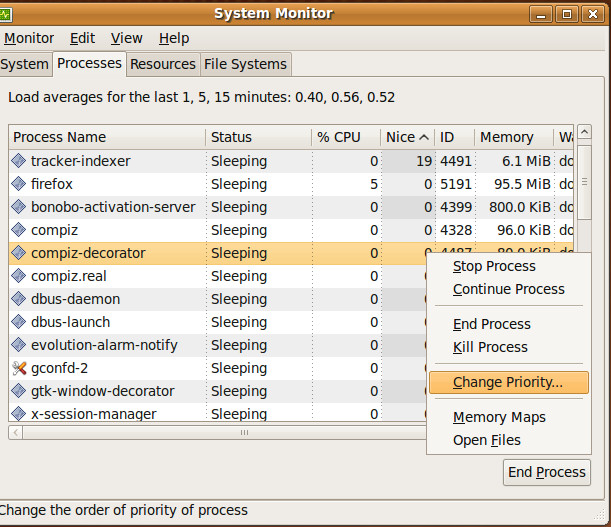The image size is (611, 527).
Task: Click the gconfd-2 tools icon
Action: pyautogui.click(x=18, y=368)
